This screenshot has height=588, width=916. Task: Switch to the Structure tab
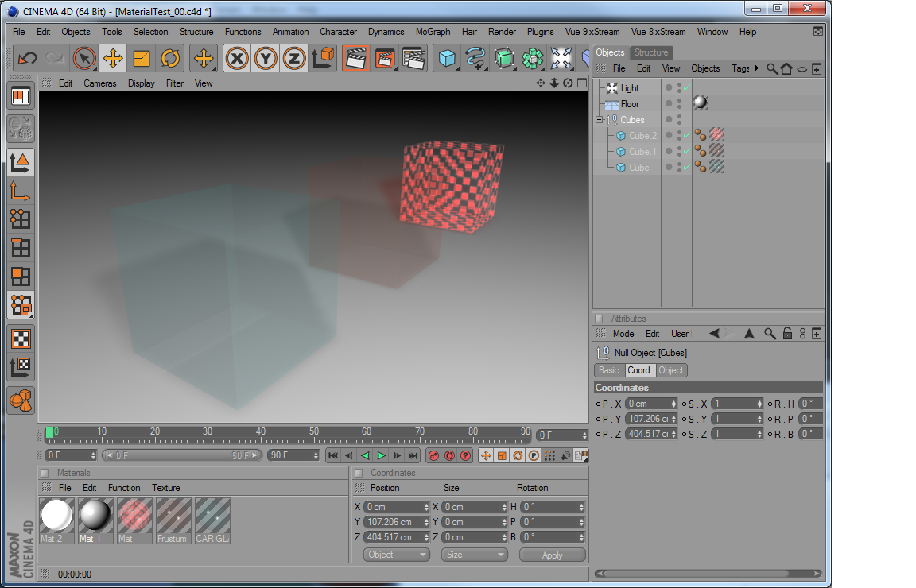click(x=652, y=52)
